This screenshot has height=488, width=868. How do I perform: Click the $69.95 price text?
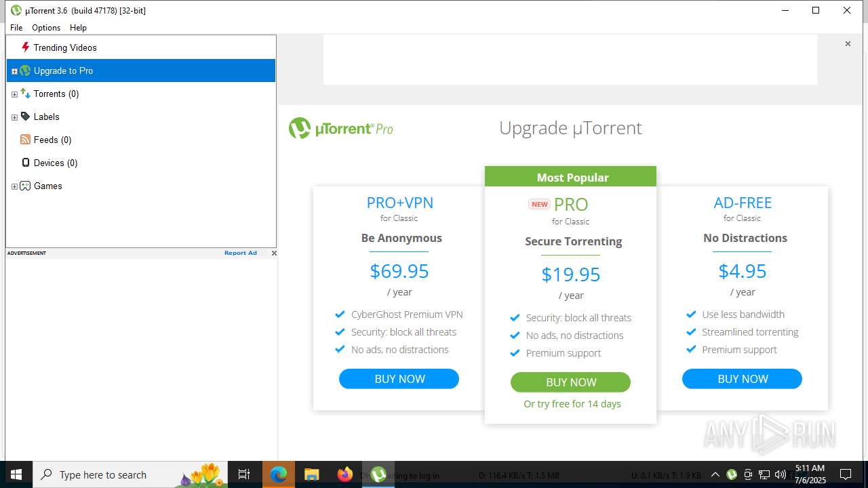click(399, 271)
